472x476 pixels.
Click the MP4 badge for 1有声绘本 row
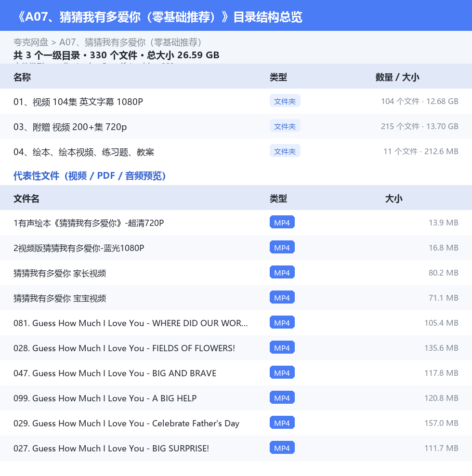282,223
